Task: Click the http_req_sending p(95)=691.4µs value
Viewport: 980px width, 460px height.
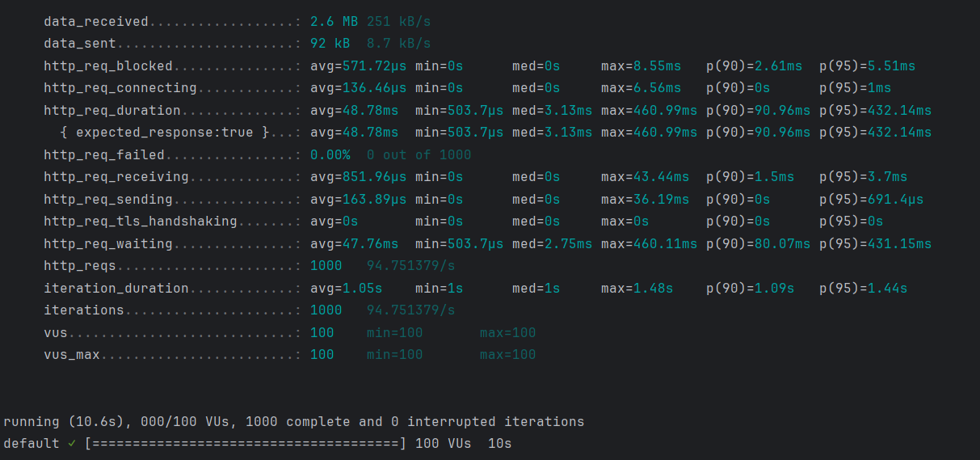Action: tap(872, 200)
